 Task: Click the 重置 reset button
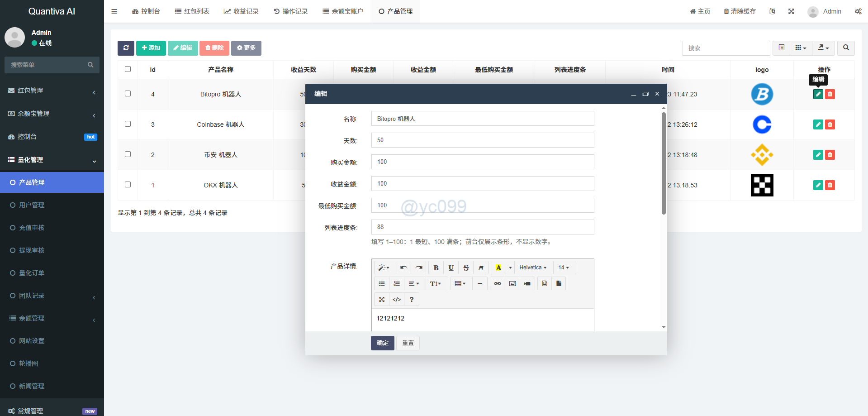[x=408, y=343]
